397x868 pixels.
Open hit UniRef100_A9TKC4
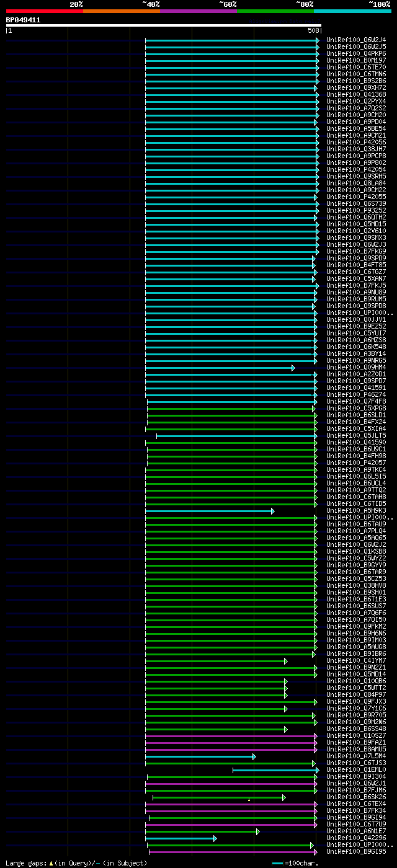(x=356, y=470)
